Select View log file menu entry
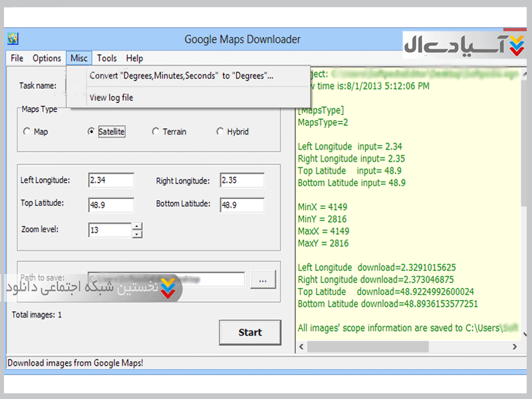The width and height of the screenshot is (532, 399). pos(111,98)
